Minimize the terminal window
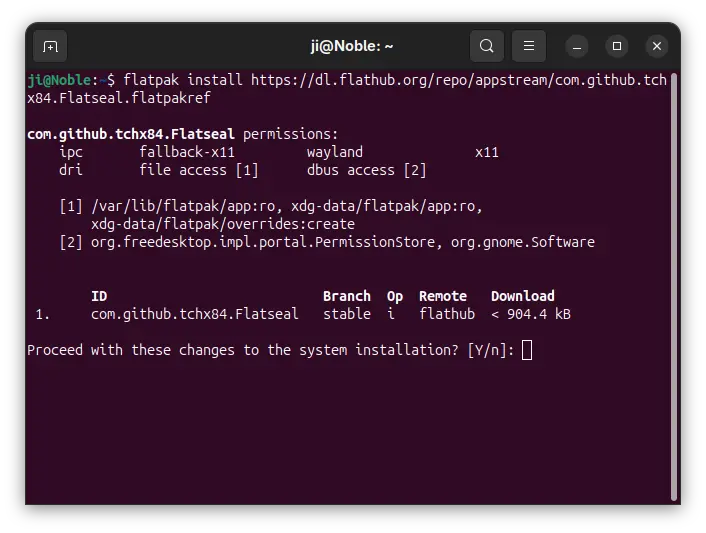 click(577, 46)
